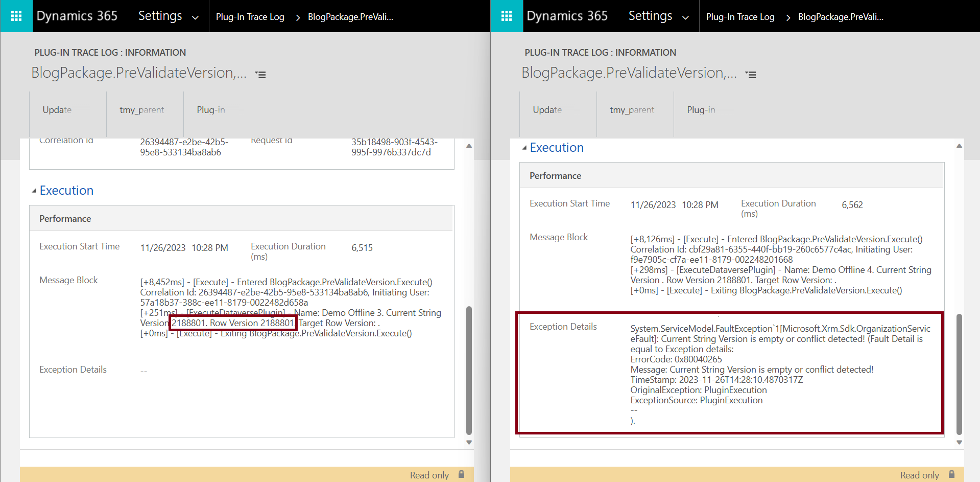Click Read only label in right window

[x=920, y=475]
